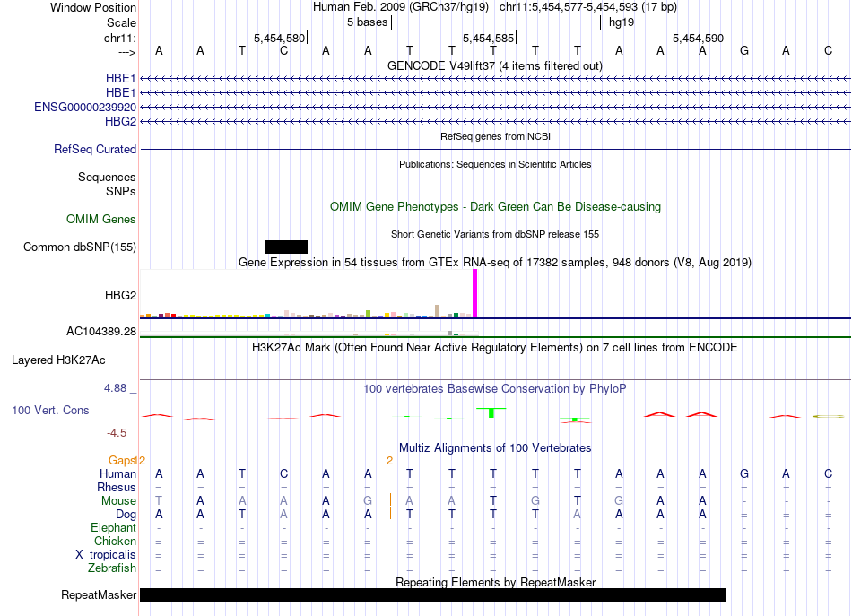Open the H3K27Ac Mark track title

[x=495, y=347]
